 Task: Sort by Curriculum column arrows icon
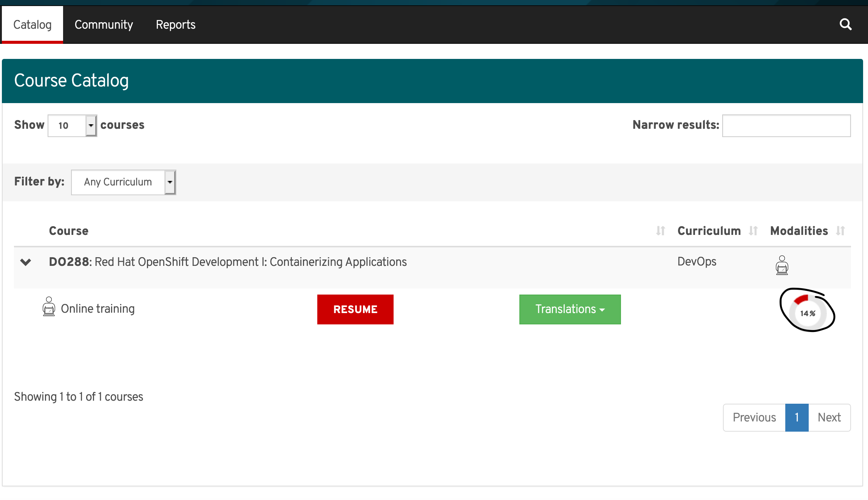753,231
